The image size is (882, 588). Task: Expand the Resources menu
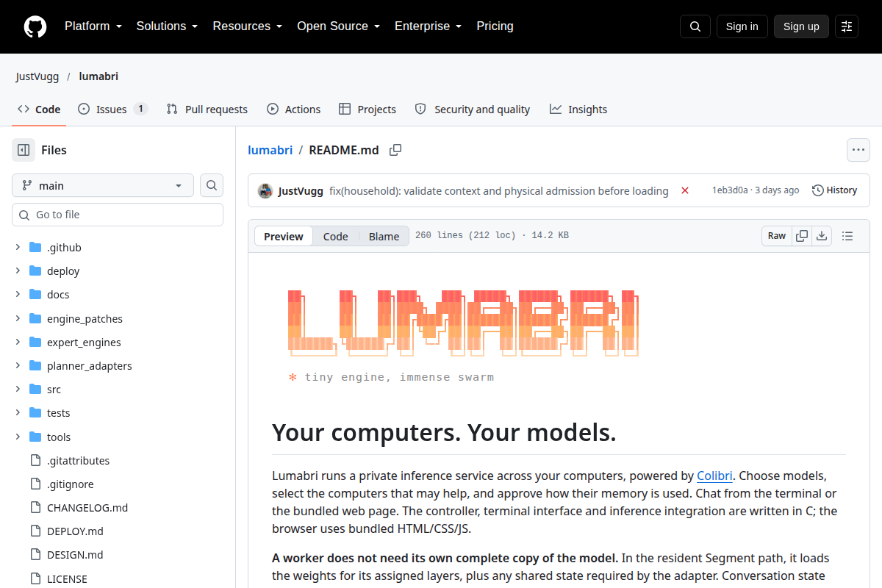[x=248, y=26]
